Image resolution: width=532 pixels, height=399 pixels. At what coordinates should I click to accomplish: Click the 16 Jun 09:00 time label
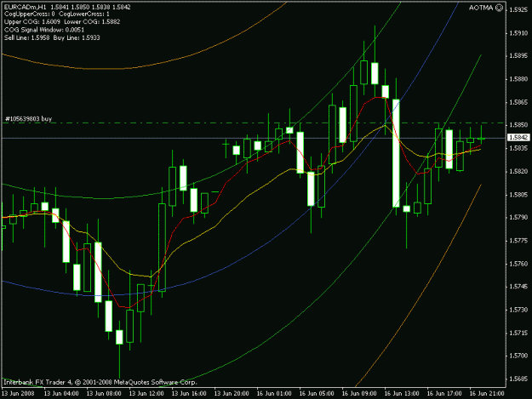click(x=359, y=394)
